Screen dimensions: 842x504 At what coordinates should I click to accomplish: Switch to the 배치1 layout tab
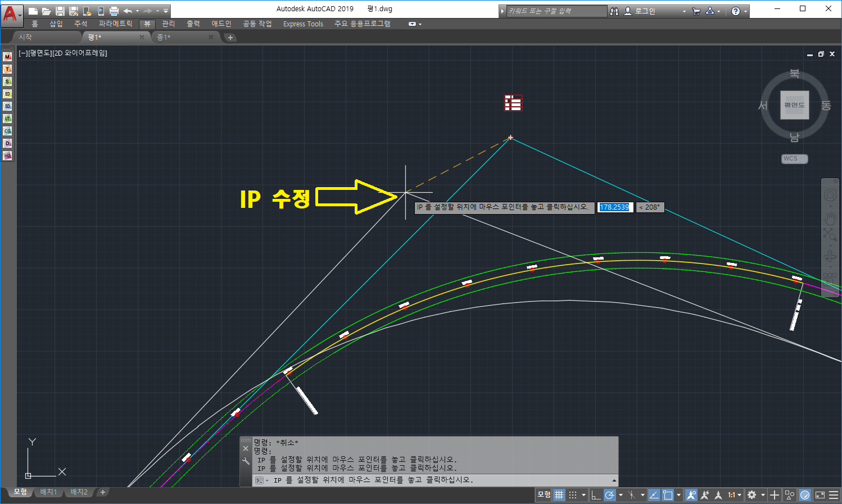pyautogui.click(x=48, y=492)
